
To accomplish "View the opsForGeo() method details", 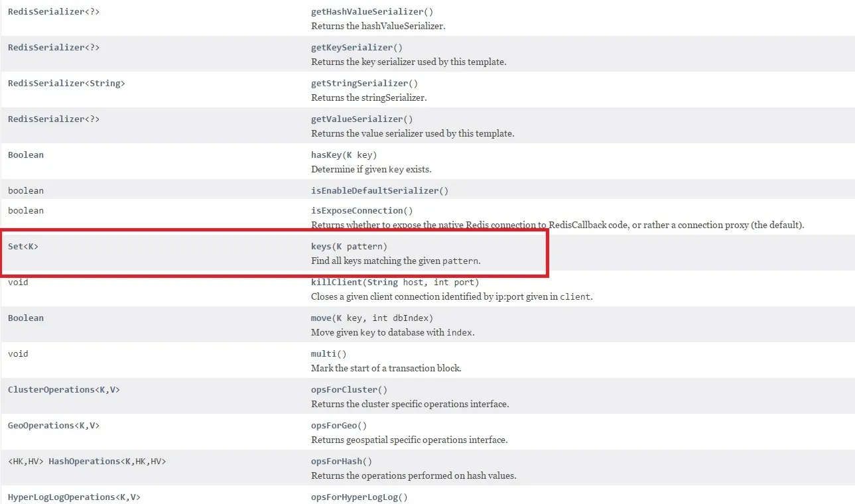I will [x=339, y=426].
